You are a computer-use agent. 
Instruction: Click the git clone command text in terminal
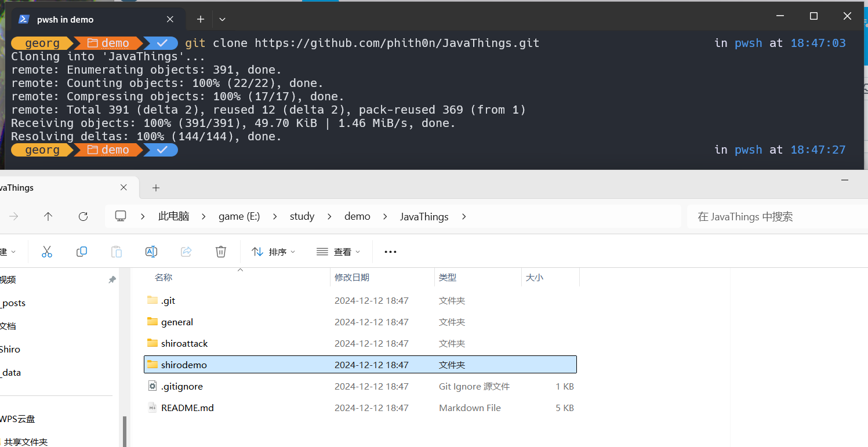tap(362, 43)
